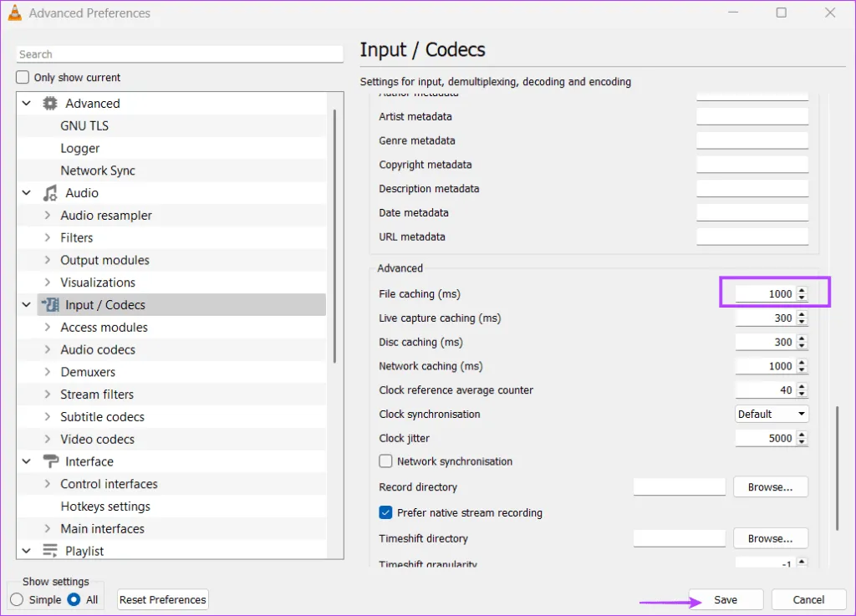Click the Input / Codecs category icon
Screen dimensions: 856x616
50,305
